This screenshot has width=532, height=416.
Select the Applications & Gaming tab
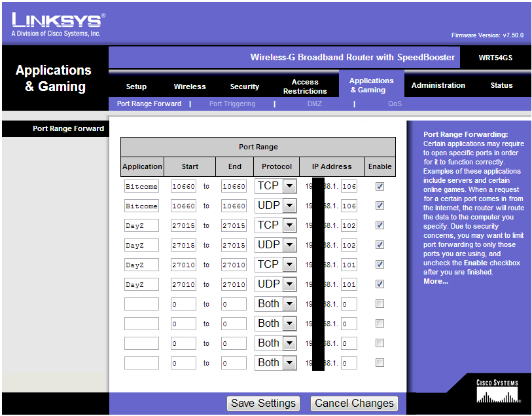(371, 85)
